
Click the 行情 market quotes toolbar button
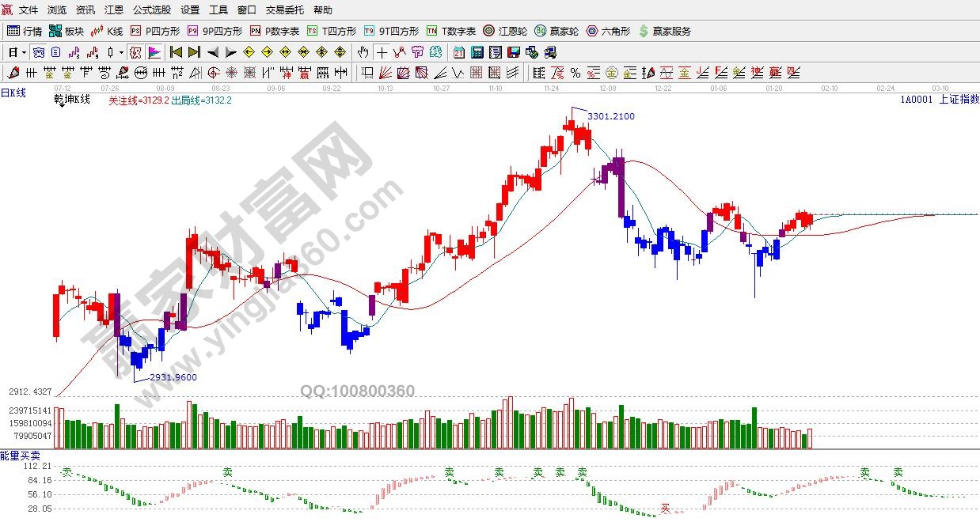25,32
